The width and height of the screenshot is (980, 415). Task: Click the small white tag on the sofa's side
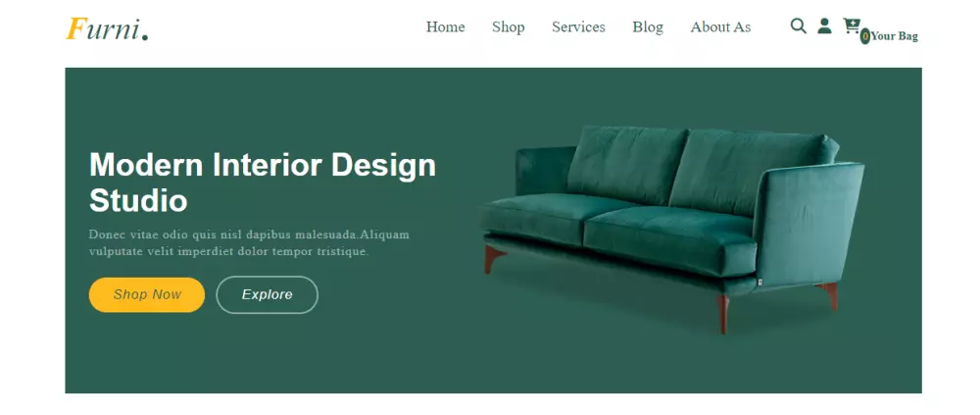click(760, 283)
